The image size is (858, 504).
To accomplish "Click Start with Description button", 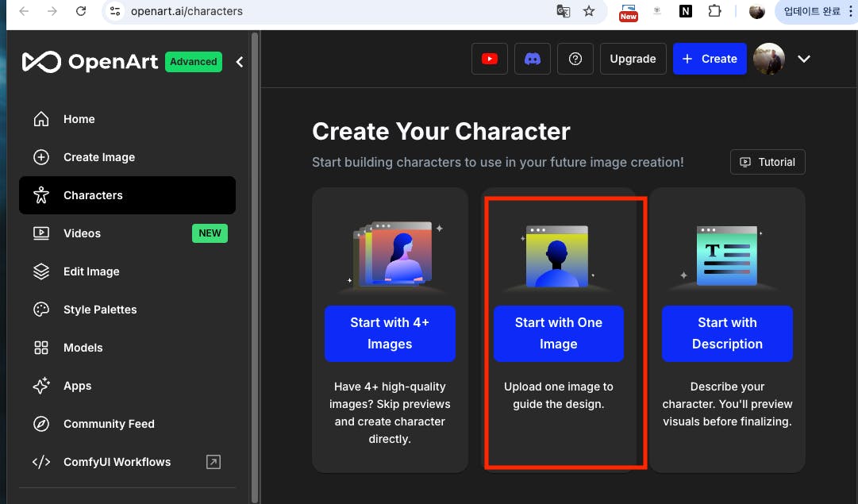I will pyautogui.click(x=727, y=333).
